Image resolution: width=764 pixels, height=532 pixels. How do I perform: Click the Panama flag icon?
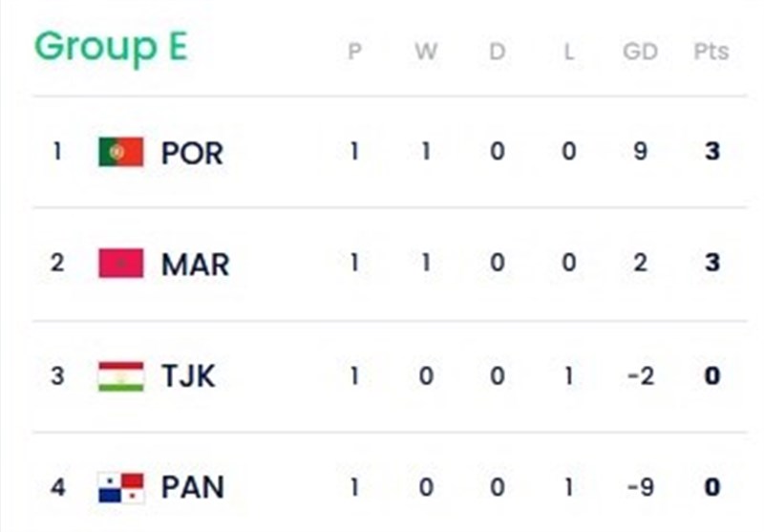pos(121,488)
